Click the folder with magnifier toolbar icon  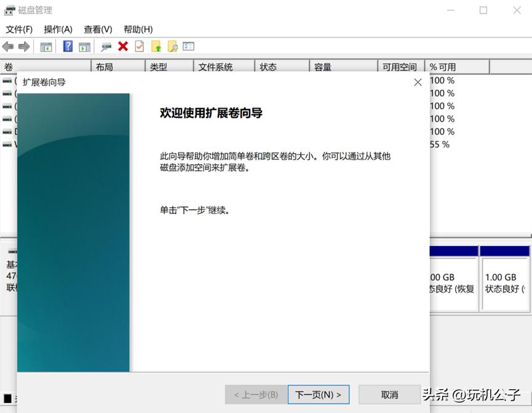click(x=172, y=46)
